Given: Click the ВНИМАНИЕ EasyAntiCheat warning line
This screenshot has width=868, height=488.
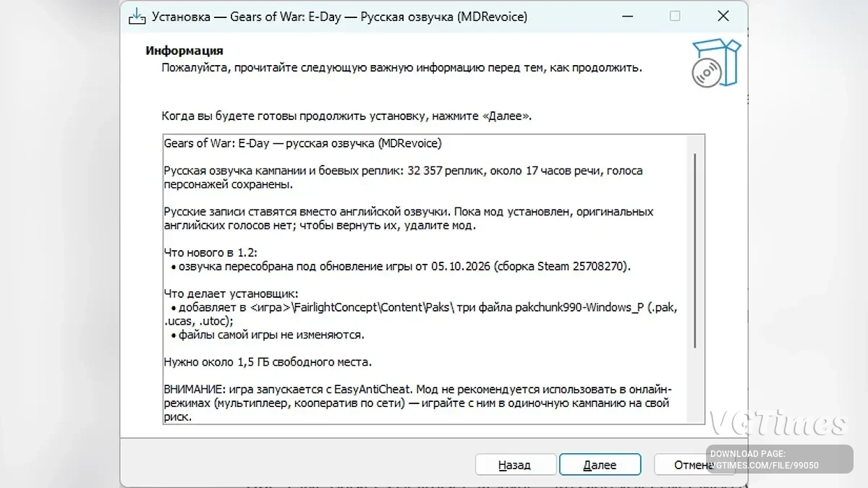Looking at the screenshot, I should (418, 389).
